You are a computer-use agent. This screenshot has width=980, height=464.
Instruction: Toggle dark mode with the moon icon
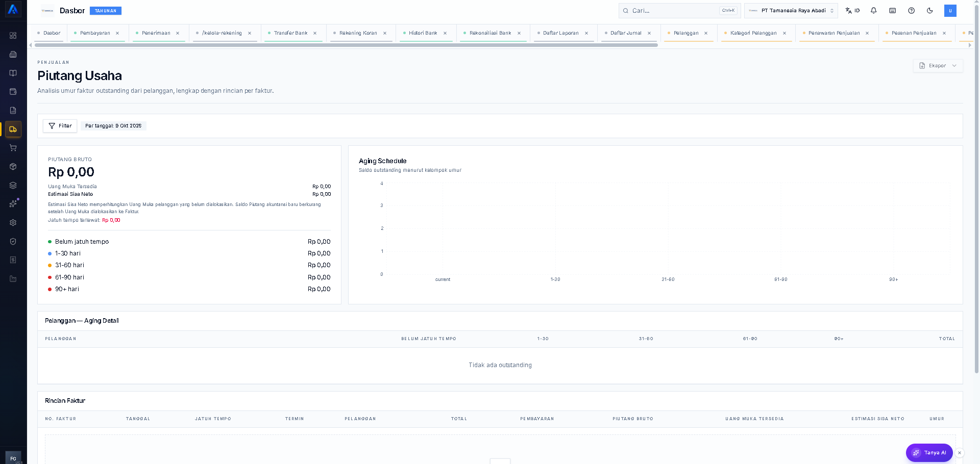tap(930, 11)
